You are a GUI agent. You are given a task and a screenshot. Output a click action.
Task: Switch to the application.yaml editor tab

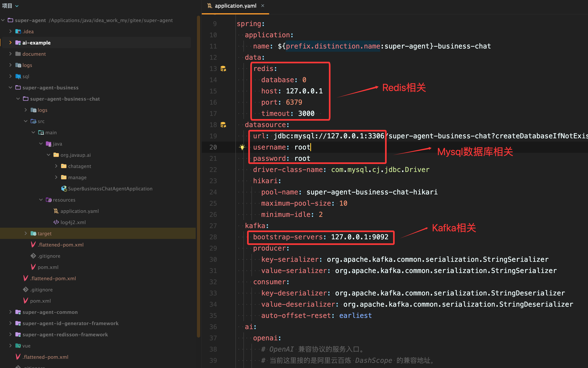[x=235, y=6]
